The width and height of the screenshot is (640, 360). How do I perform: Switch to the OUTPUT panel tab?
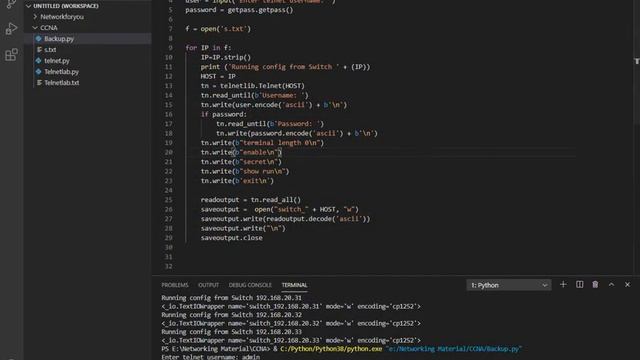209,285
